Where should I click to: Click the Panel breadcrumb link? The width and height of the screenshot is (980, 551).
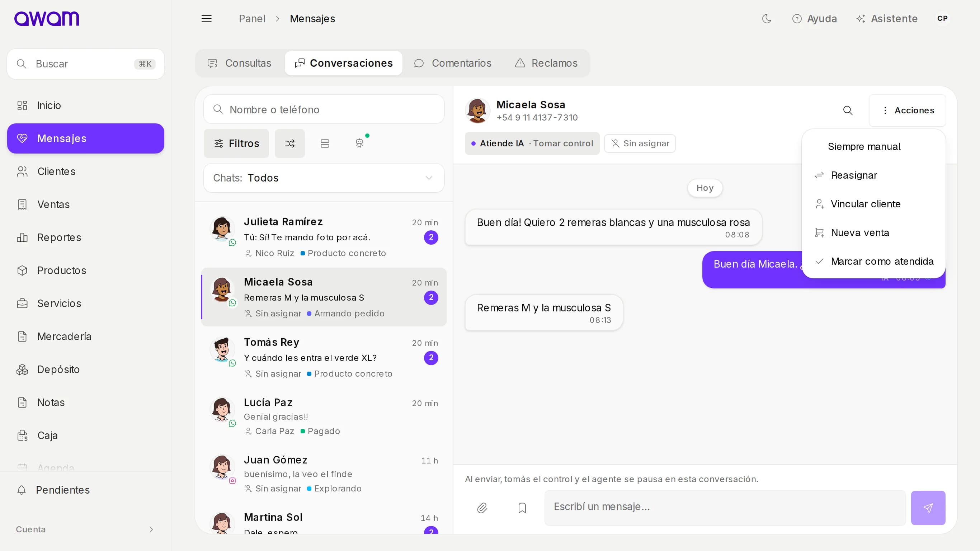(252, 19)
